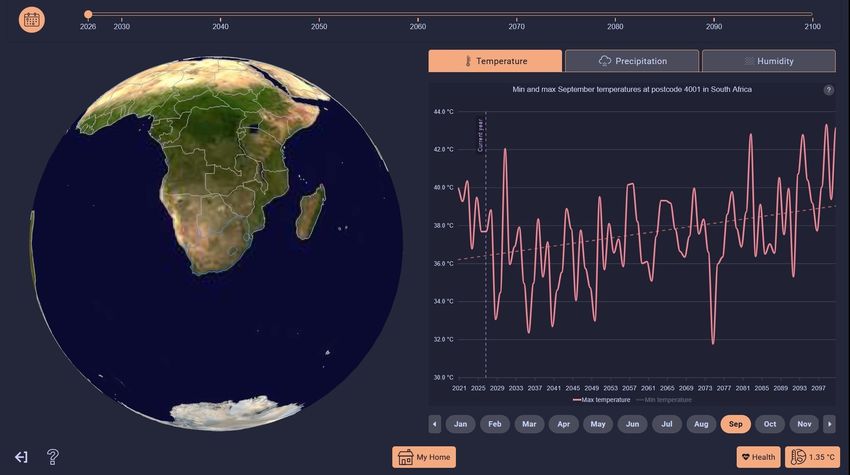Open the Health panel
The width and height of the screenshot is (850, 475).
[758, 457]
